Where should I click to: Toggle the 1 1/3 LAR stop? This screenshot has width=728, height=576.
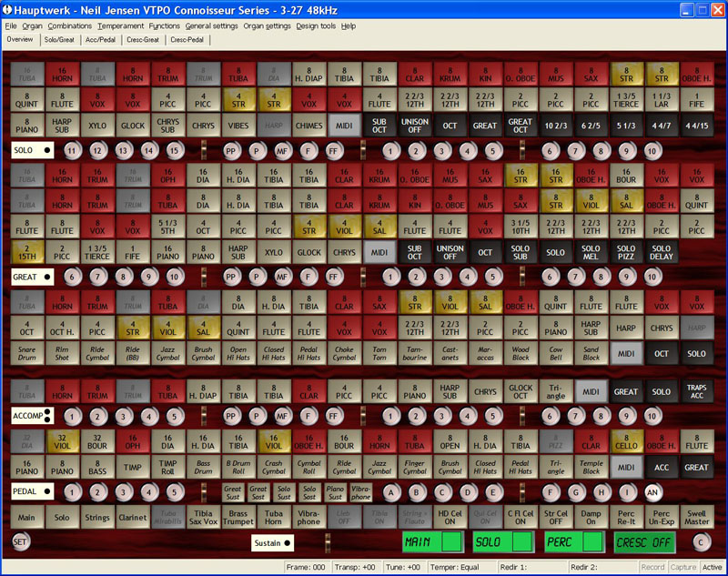(x=662, y=100)
